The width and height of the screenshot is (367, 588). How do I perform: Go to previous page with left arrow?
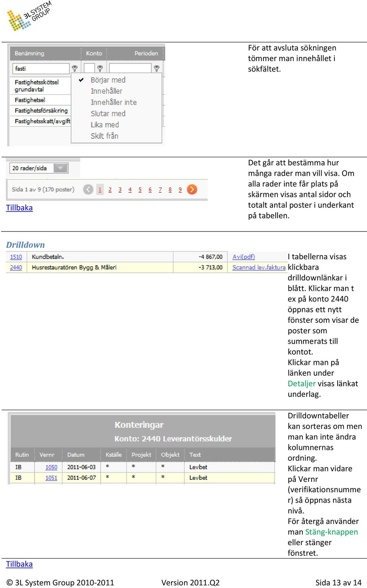click(x=88, y=189)
